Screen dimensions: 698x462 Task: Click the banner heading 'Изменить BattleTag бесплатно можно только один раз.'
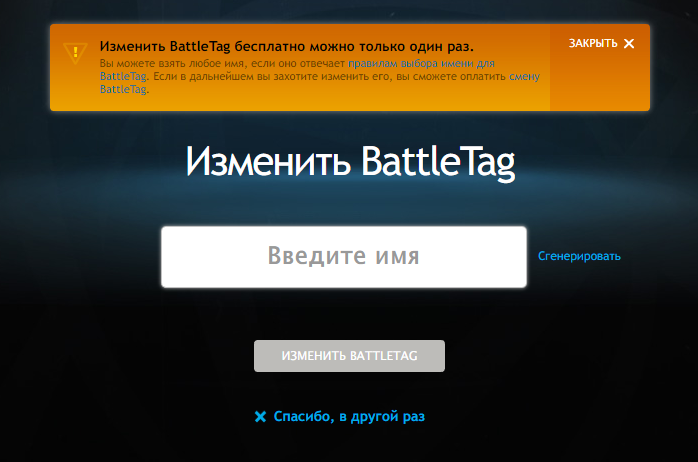[x=286, y=46]
